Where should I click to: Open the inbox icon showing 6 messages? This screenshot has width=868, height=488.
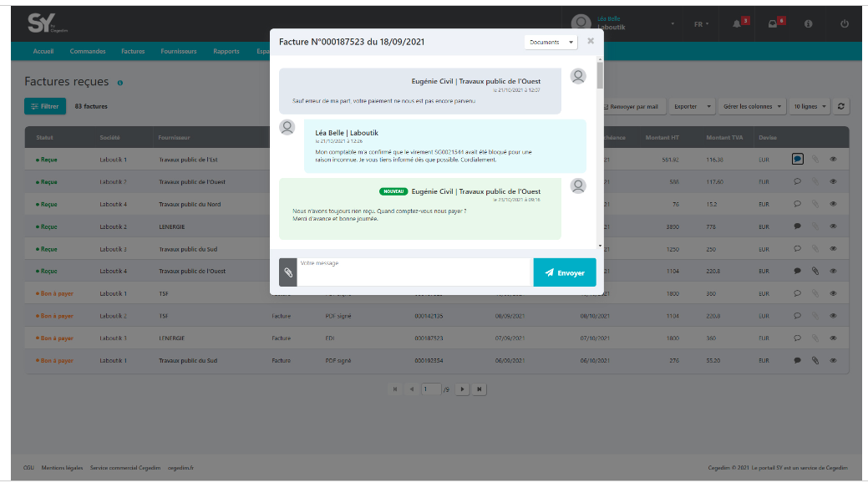pyautogui.click(x=772, y=23)
